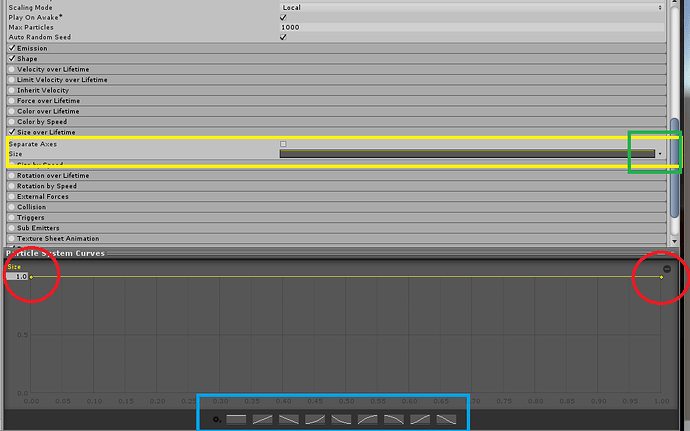The image size is (690, 431).
Task: Toggle Auto Random Seed checkbox
Action: point(283,37)
